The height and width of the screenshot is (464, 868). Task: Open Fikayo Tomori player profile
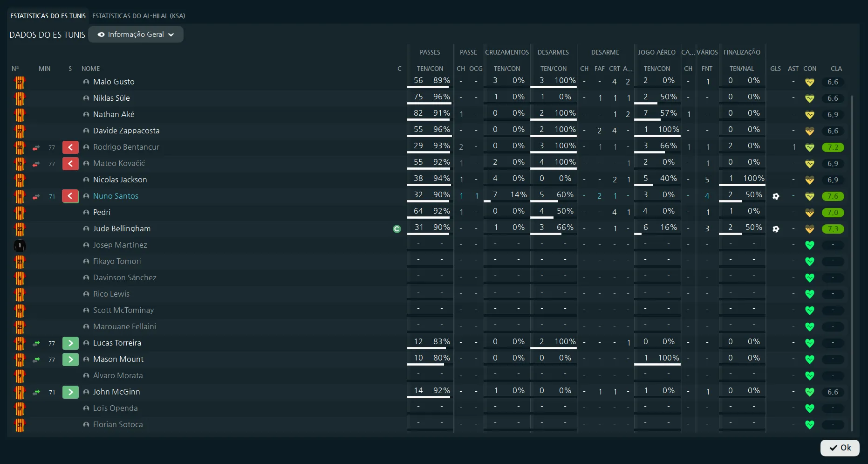117,261
